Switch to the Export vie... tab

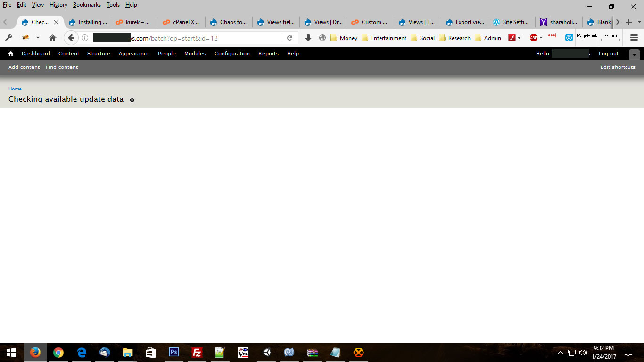(465, 22)
